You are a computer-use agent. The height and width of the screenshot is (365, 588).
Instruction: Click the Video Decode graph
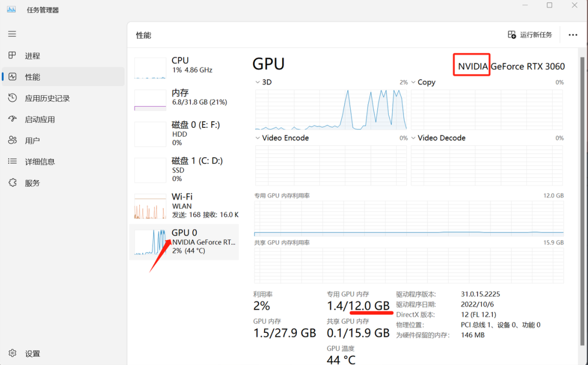pos(487,165)
